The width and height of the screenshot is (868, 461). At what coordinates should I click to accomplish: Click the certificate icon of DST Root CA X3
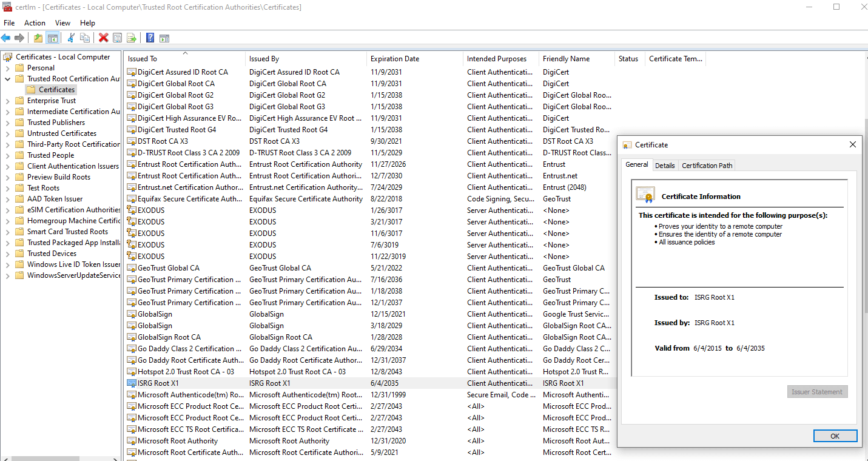pos(131,141)
